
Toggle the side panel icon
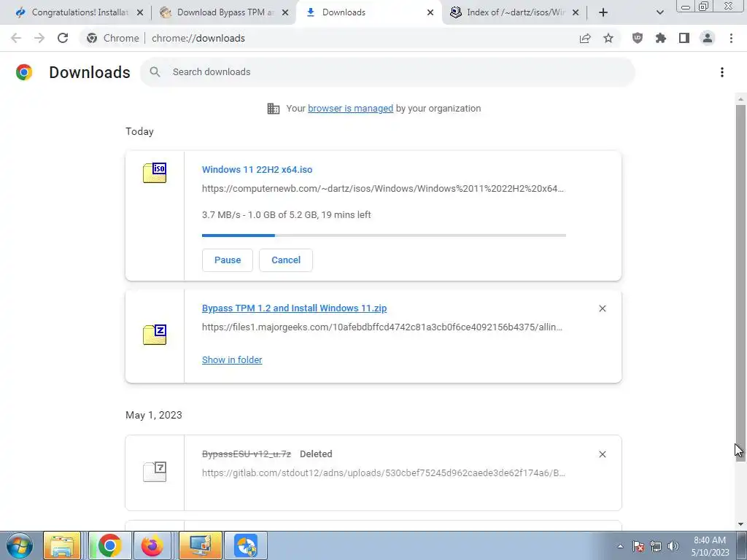684,38
